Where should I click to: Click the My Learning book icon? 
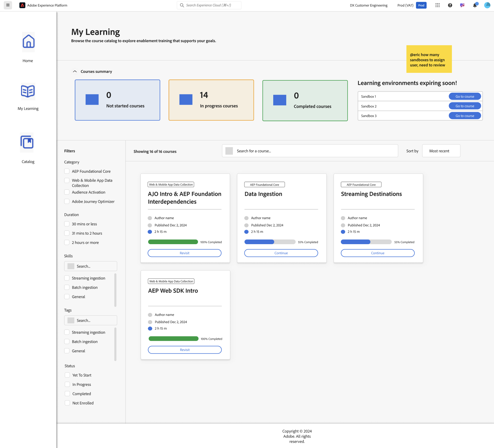click(28, 92)
